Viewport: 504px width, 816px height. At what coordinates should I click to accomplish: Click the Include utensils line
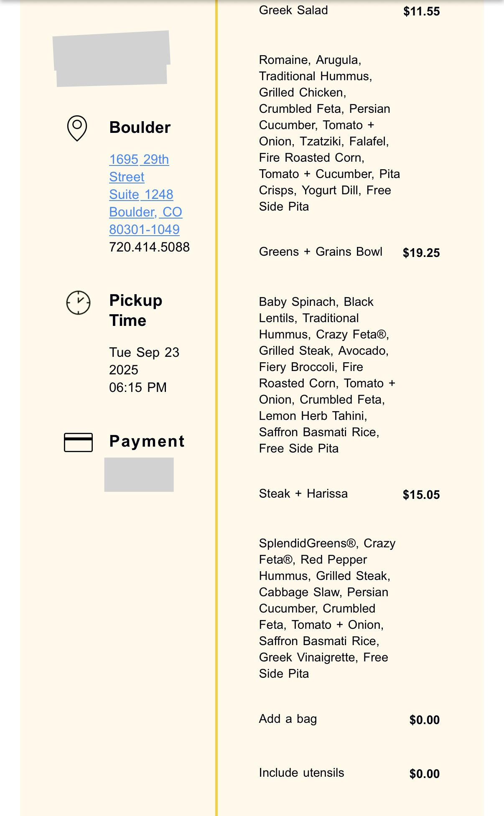tap(301, 773)
